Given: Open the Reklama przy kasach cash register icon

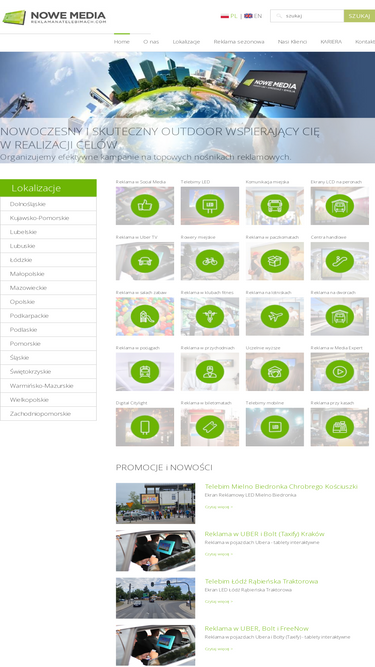Looking at the screenshot, I should pyautogui.click(x=340, y=427).
